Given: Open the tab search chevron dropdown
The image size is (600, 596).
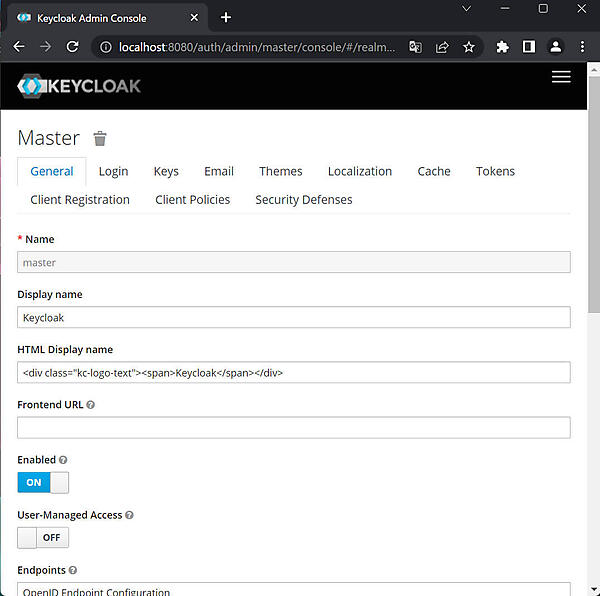Looking at the screenshot, I should pyautogui.click(x=466, y=8).
